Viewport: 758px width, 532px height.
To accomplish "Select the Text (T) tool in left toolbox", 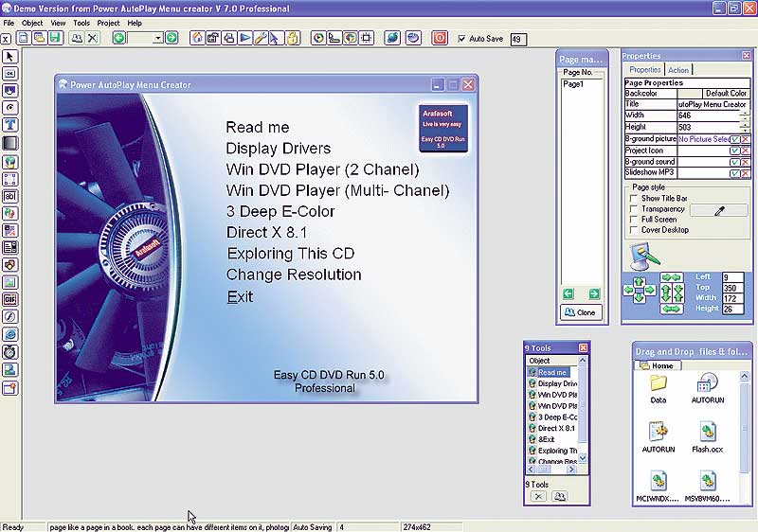I will (10, 125).
